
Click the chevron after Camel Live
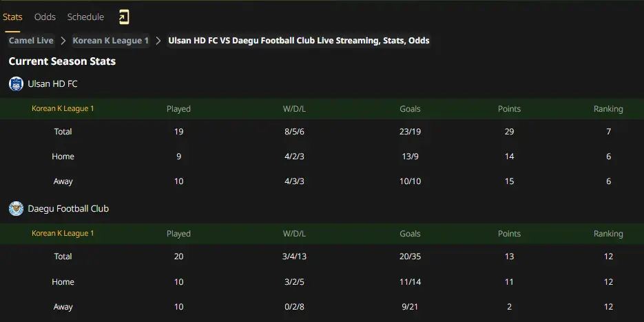pos(63,41)
